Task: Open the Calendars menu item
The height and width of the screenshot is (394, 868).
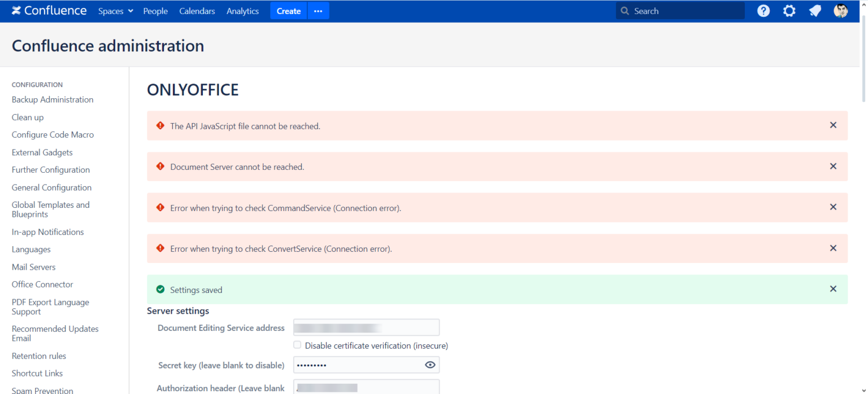Action: pyautogui.click(x=197, y=10)
